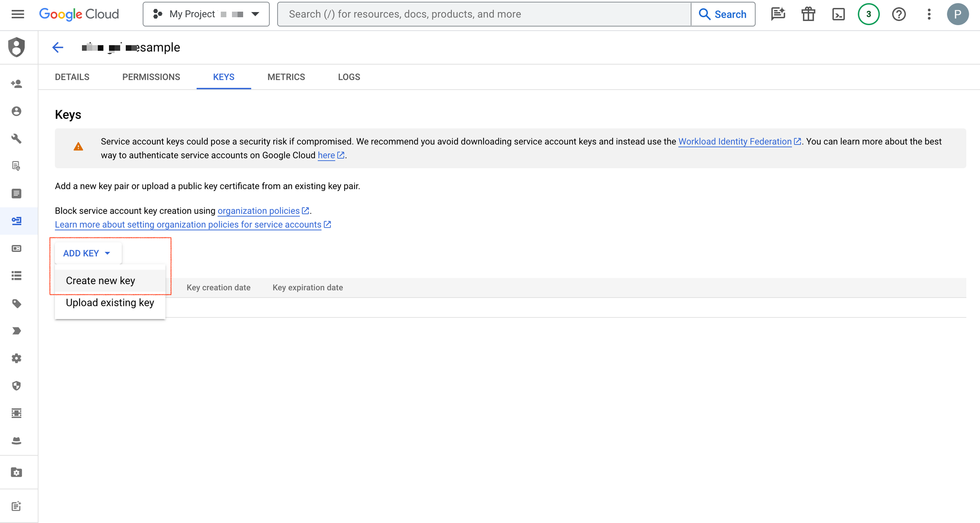
Task: Choose Upload existing key option
Action: click(110, 303)
